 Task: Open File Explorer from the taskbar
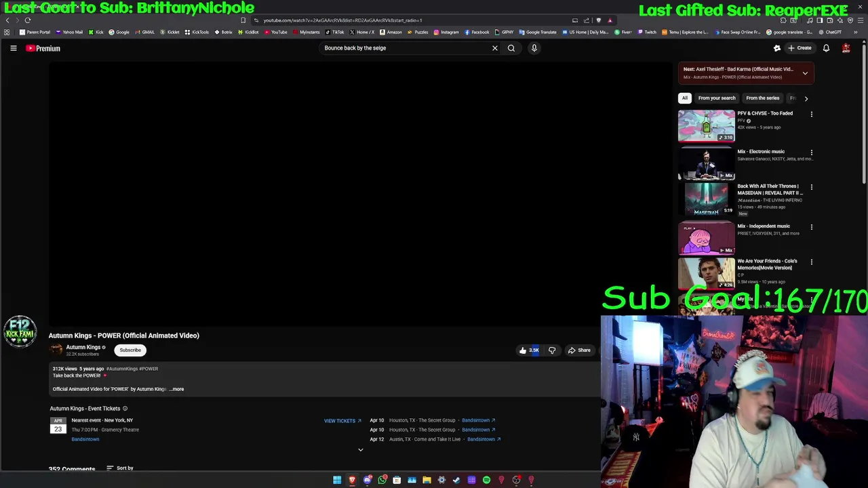pyautogui.click(x=427, y=480)
